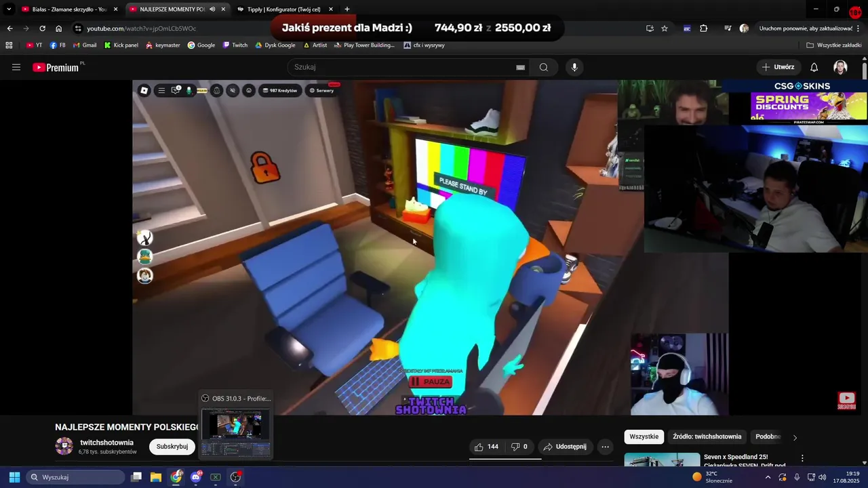Screen dimensions: 868x488
Task: Click the search magnifier button
Action: coord(543,67)
